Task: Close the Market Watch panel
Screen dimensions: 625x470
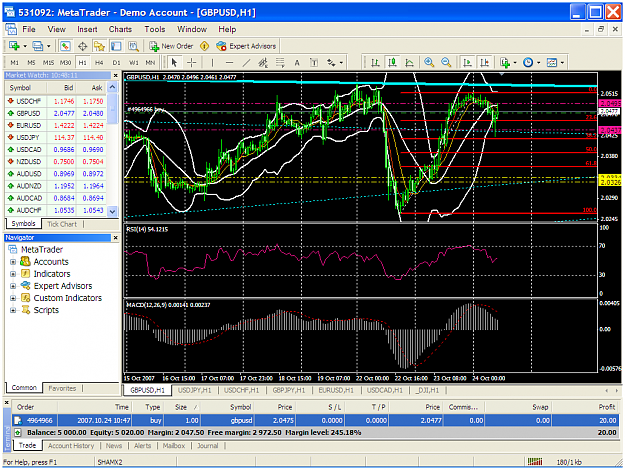Action: click(x=116, y=76)
